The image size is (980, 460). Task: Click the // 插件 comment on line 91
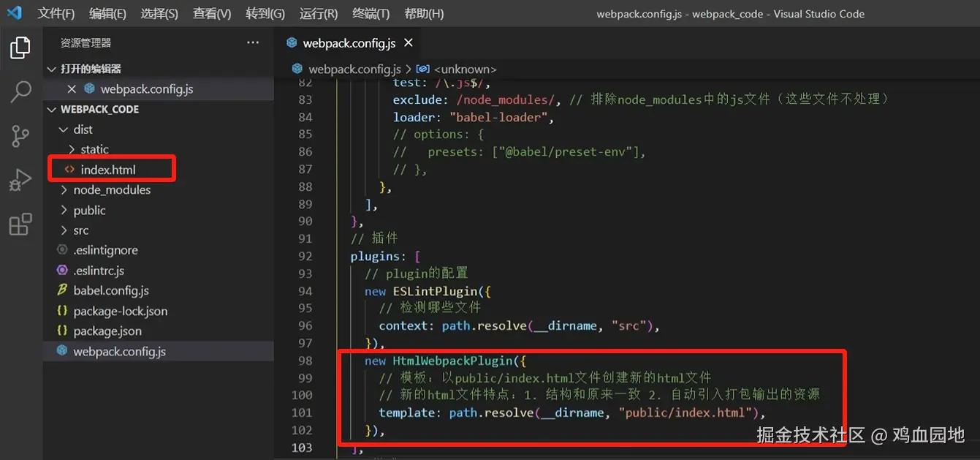pyautogui.click(x=374, y=238)
